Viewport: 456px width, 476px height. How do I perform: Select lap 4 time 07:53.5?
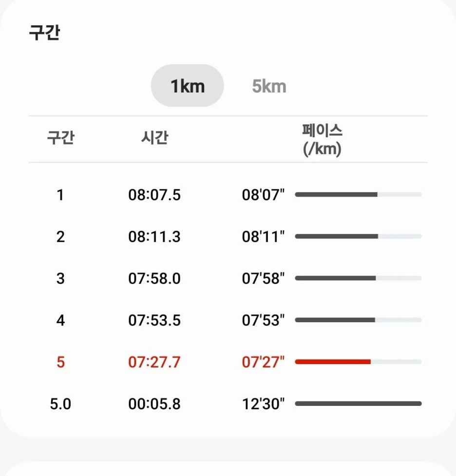pos(154,320)
